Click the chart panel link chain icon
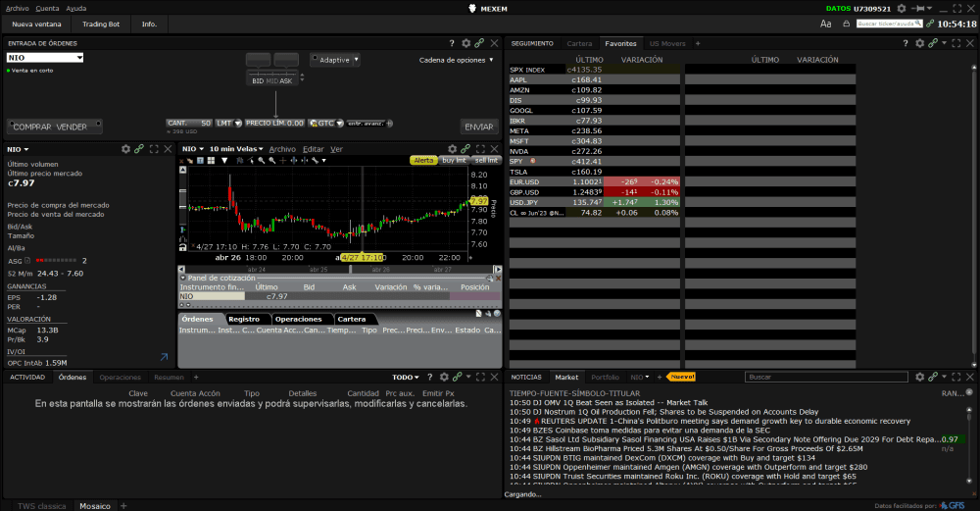The height and width of the screenshot is (511, 980). point(465,149)
